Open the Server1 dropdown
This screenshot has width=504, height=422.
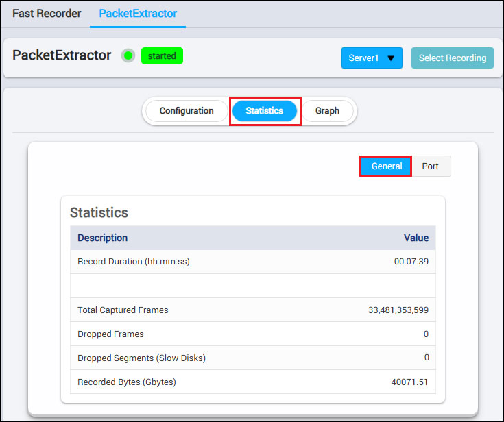[372, 58]
